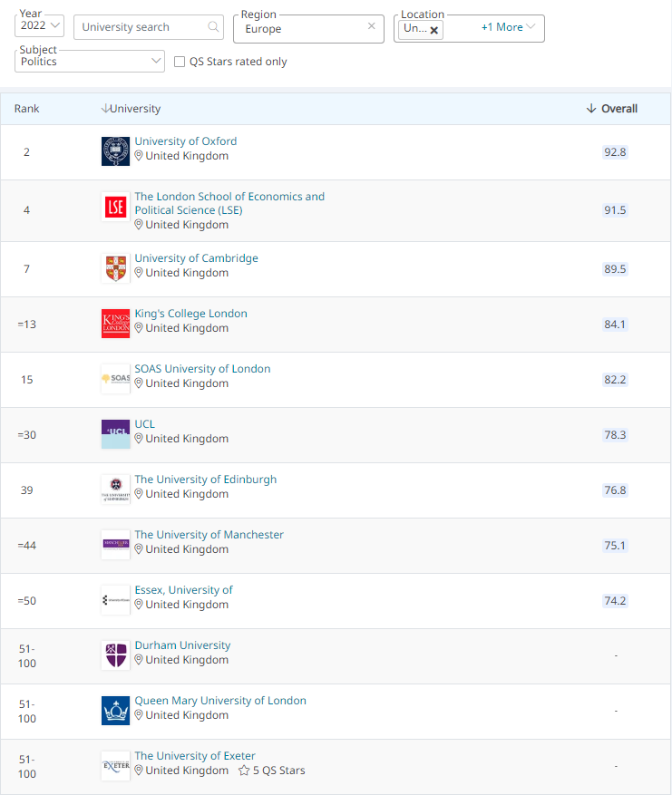Open King's College London link

click(190, 314)
